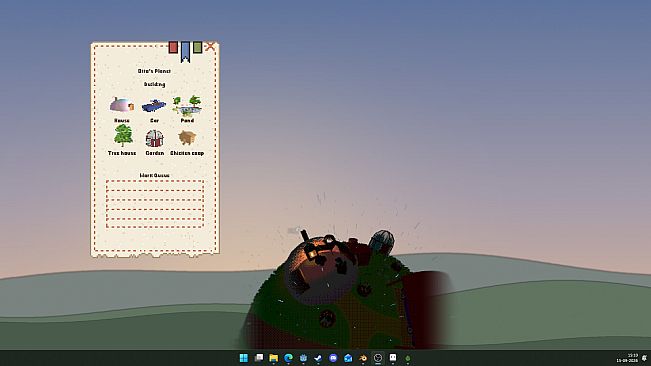
Task: Open Blender from the taskbar
Action: click(x=363, y=358)
